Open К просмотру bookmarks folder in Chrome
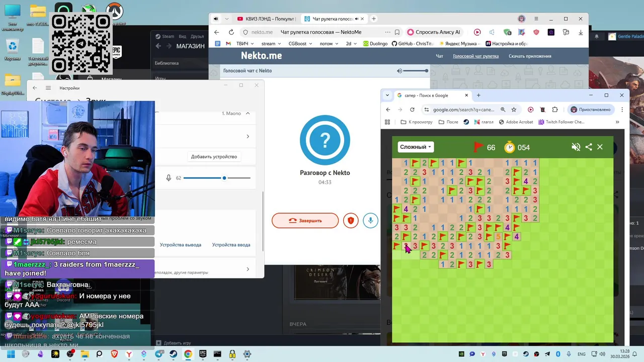Image resolution: width=644 pixels, height=362 pixels. tap(416, 122)
